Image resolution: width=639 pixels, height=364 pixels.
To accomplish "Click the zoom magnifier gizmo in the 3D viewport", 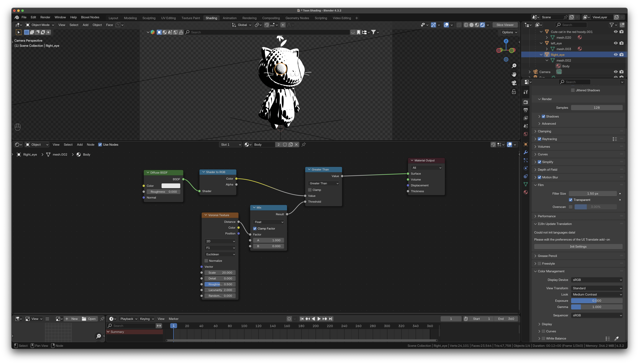I will tap(514, 66).
